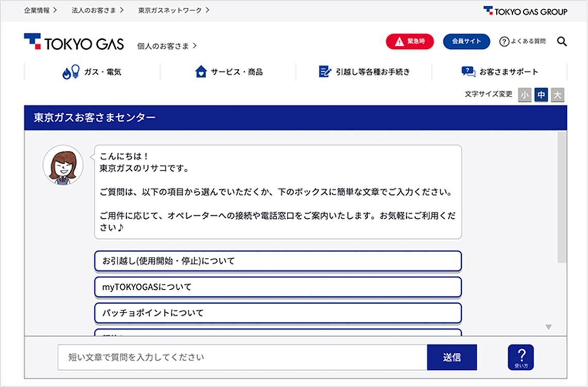Open the 法人のお客さま link
588x387 pixels.
pyautogui.click(x=97, y=10)
